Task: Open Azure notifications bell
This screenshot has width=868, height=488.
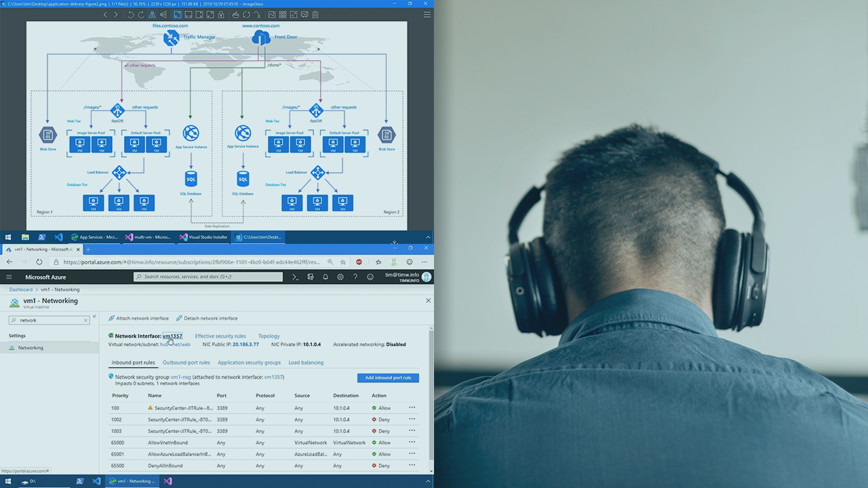Action: (325, 277)
